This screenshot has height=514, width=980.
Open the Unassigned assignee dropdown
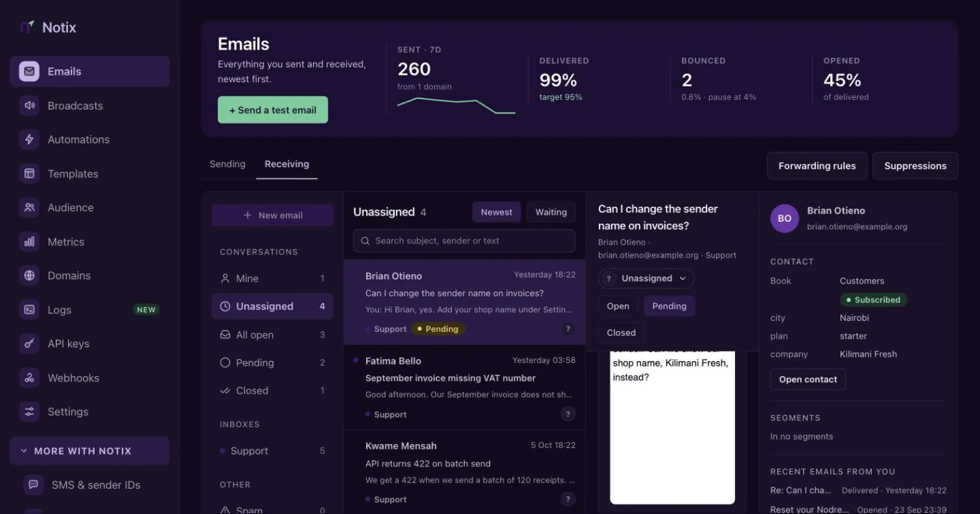click(647, 278)
